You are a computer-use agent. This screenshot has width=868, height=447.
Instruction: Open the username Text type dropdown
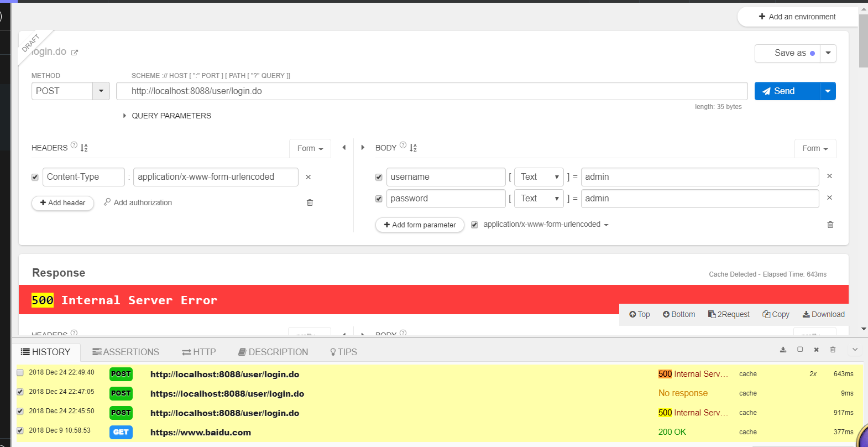539,177
